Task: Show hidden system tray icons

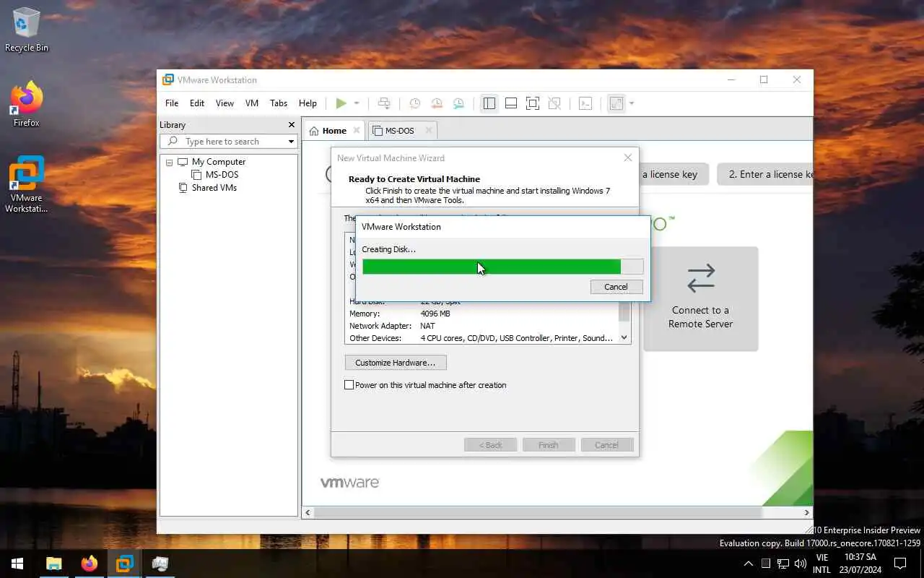Action: pos(749,564)
